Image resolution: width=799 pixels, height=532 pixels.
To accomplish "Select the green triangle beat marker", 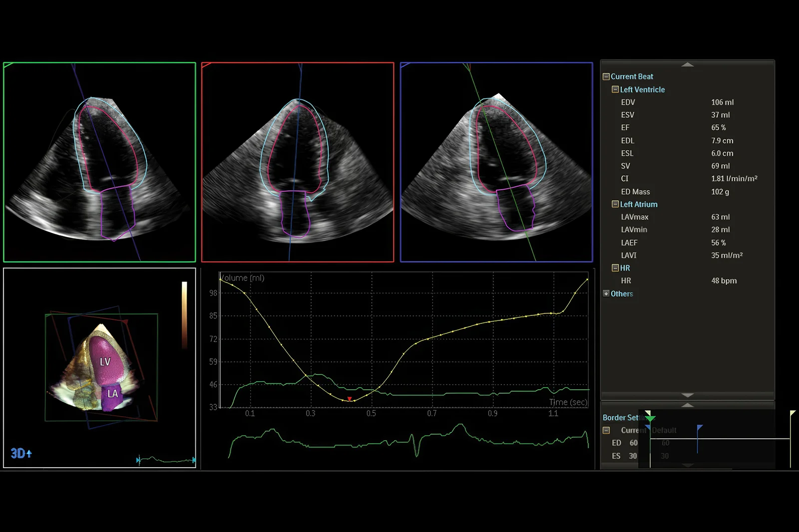I will point(650,418).
